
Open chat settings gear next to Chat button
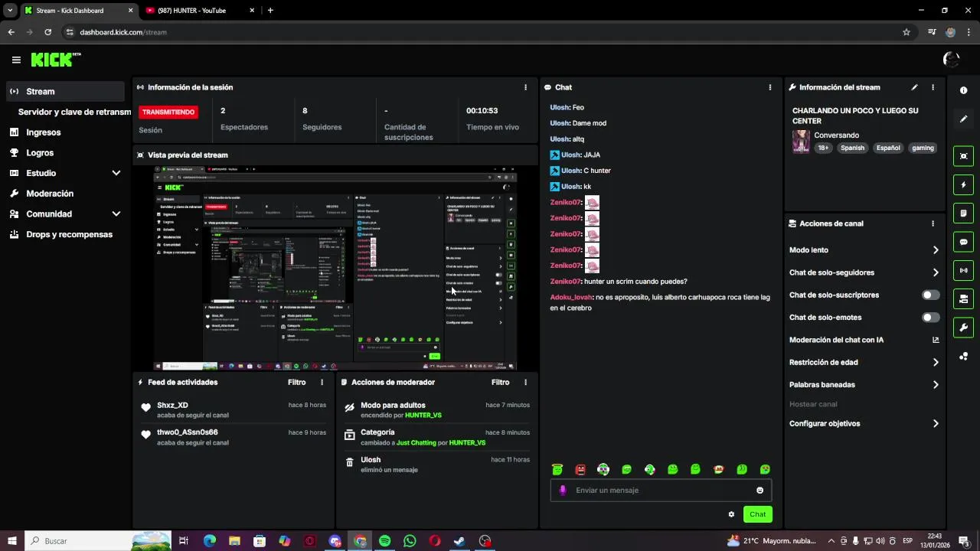pyautogui.click(x=731, y=514)
